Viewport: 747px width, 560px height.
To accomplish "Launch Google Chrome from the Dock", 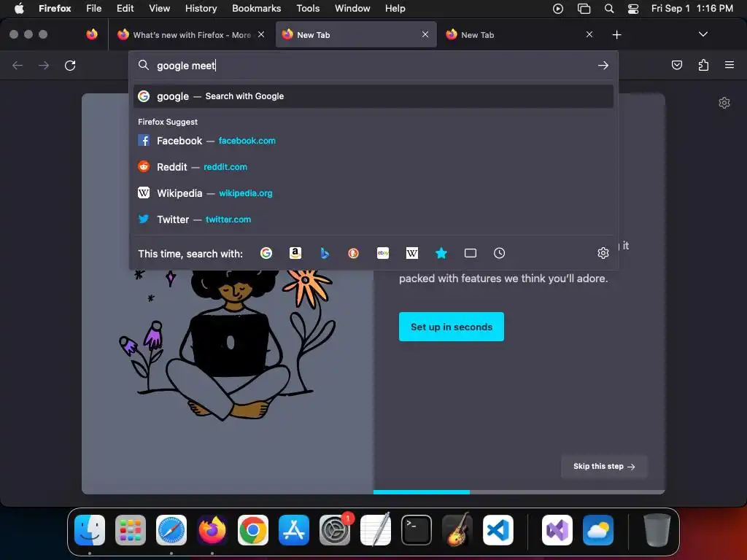I will 253,530.
